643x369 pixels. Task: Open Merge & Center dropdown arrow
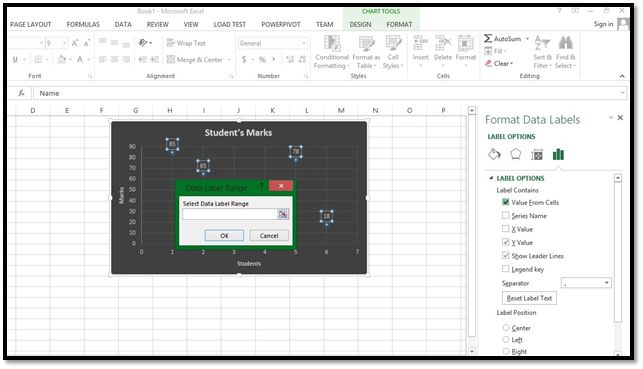point(229,60)
